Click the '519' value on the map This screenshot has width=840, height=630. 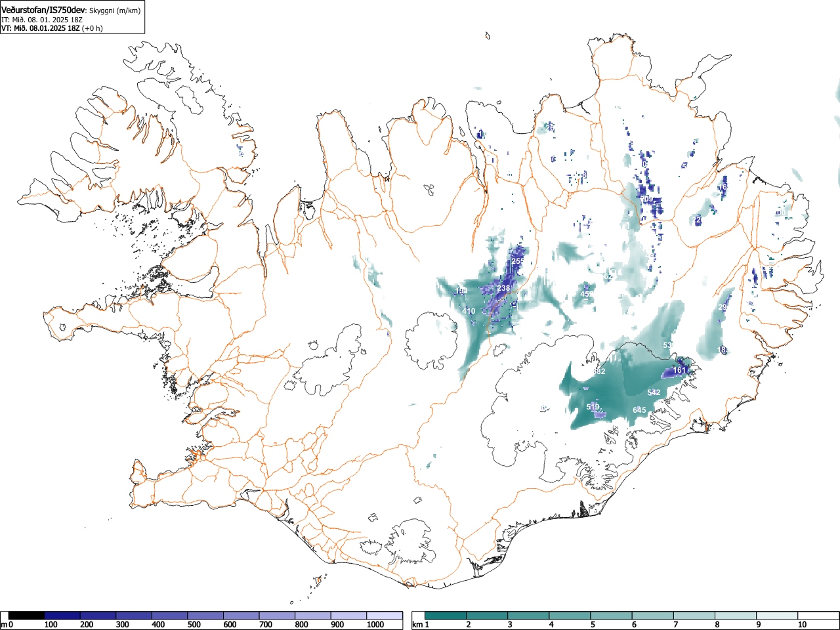(x=593, y=408)
